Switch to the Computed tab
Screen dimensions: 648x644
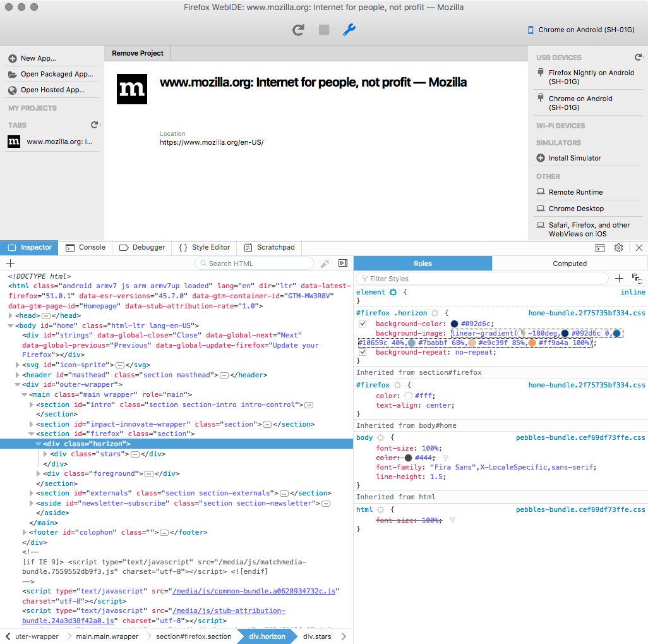click(570, 264)
